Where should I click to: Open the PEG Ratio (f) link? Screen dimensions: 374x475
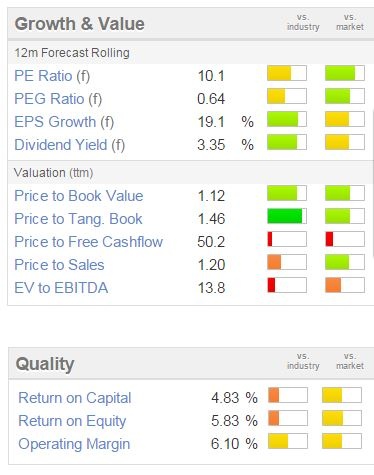coord(58,99)
